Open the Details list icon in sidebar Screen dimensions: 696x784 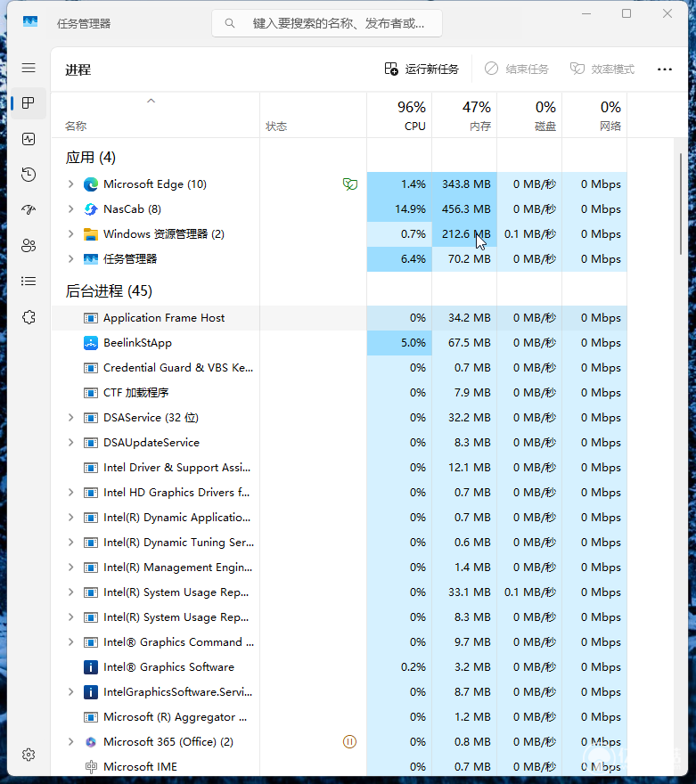[29, 281]
